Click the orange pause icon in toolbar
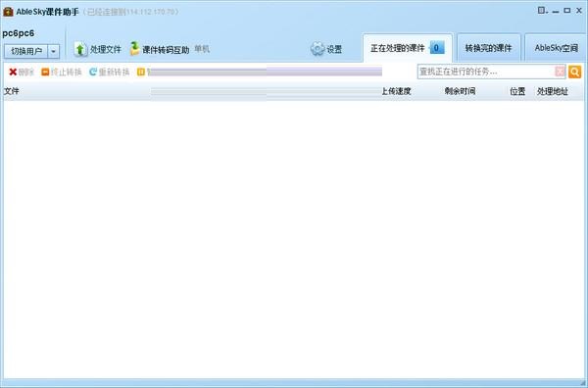The height and width of the screenshot is (388, 588). click(x=141, y=72)
